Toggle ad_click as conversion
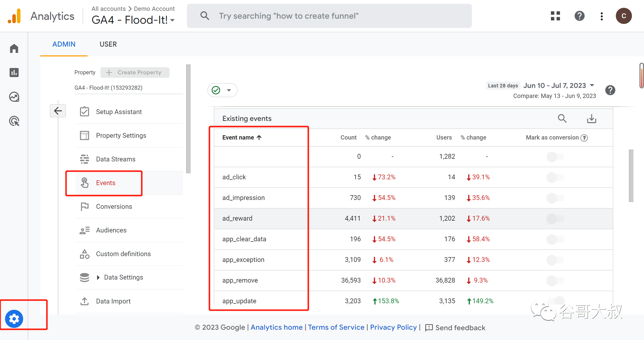 pos(555,177)
